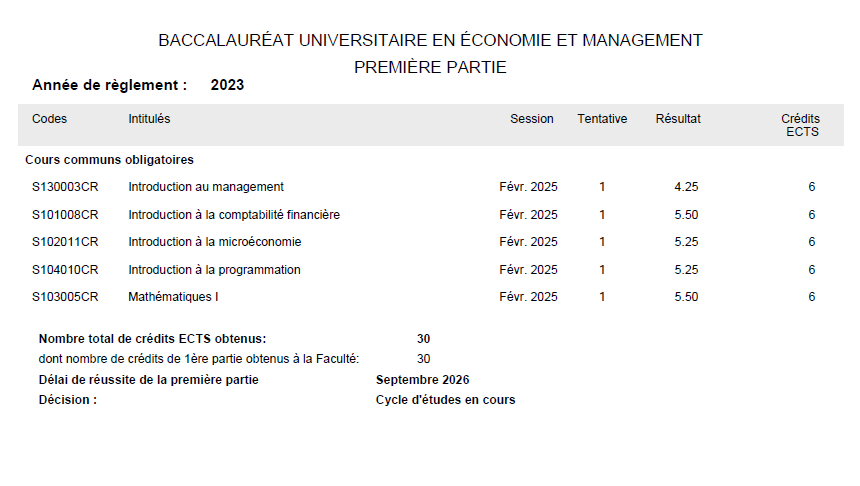Click the Résultat column header
Image resolution: width=860 pixels, height=486 pixels.
click(x=678, y=118)
